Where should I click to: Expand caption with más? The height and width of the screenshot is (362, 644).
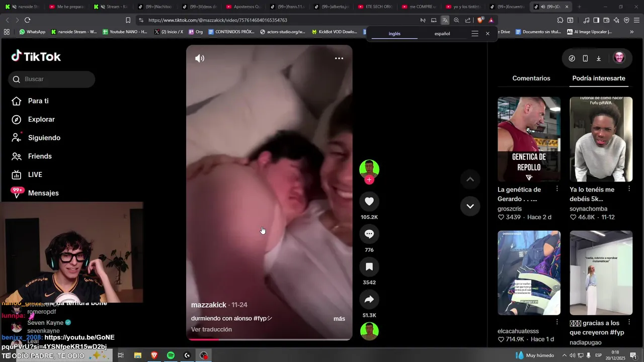click(339, 319)
